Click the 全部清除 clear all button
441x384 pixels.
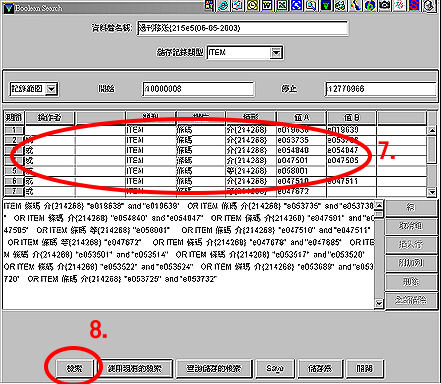(411, 301)
